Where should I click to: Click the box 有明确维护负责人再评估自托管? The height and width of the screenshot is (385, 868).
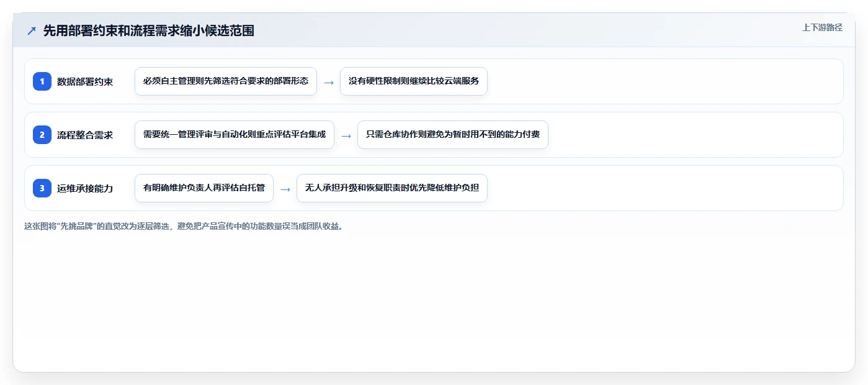click(204, 188)
